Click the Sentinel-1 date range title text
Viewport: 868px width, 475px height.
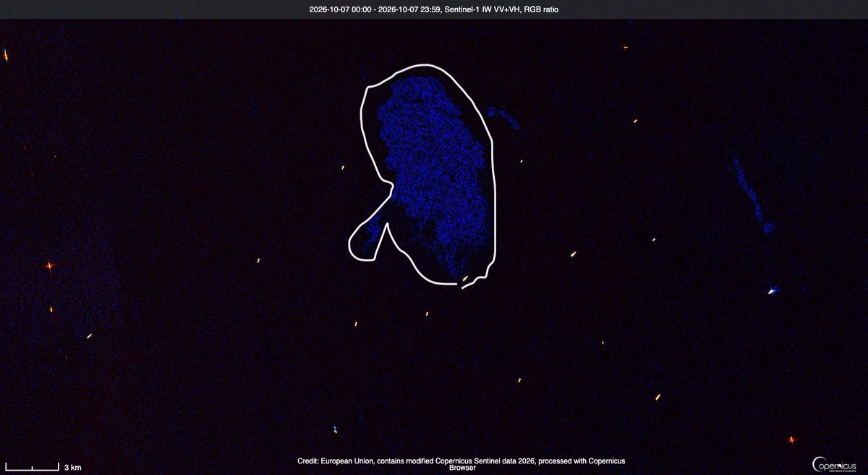click(433, 9)
